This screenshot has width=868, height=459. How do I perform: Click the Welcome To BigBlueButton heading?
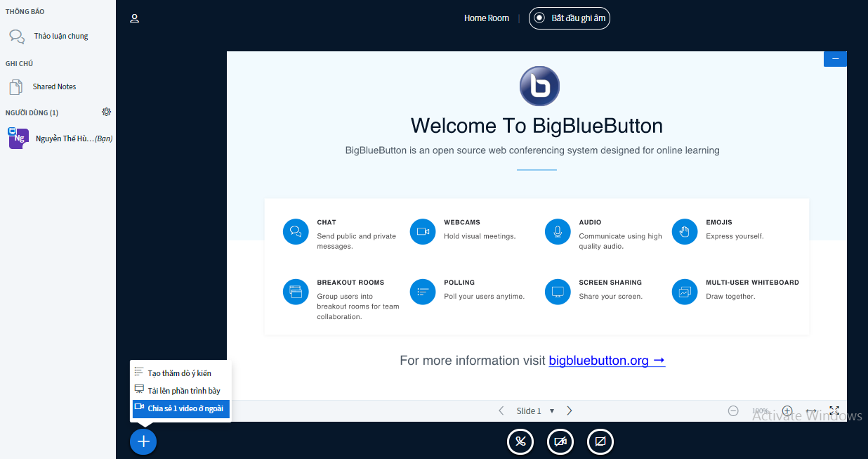click(537, 126)
